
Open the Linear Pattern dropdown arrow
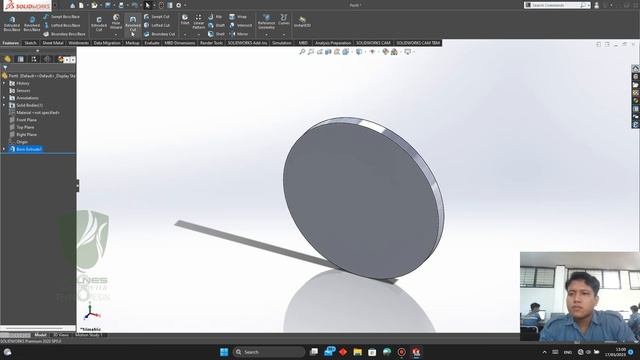point(198,35)
